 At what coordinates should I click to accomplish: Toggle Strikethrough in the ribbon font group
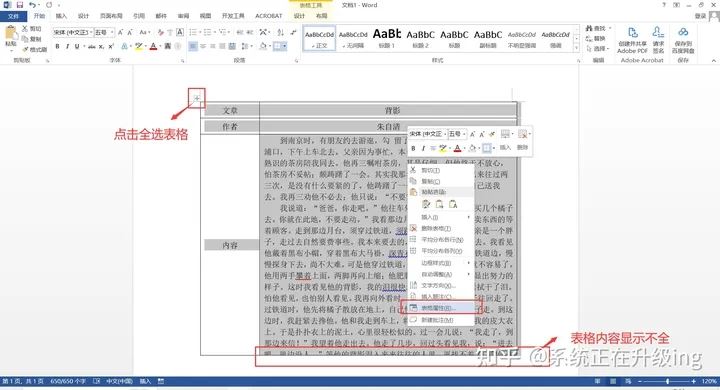tap(91, 46)
